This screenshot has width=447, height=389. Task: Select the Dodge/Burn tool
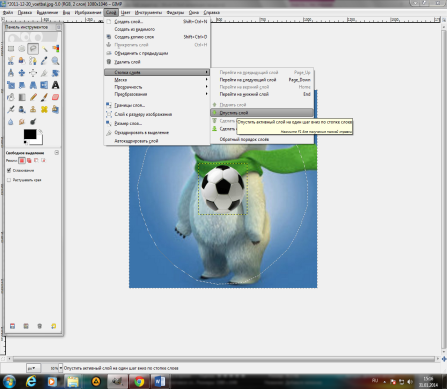click(x=33, y=122)
